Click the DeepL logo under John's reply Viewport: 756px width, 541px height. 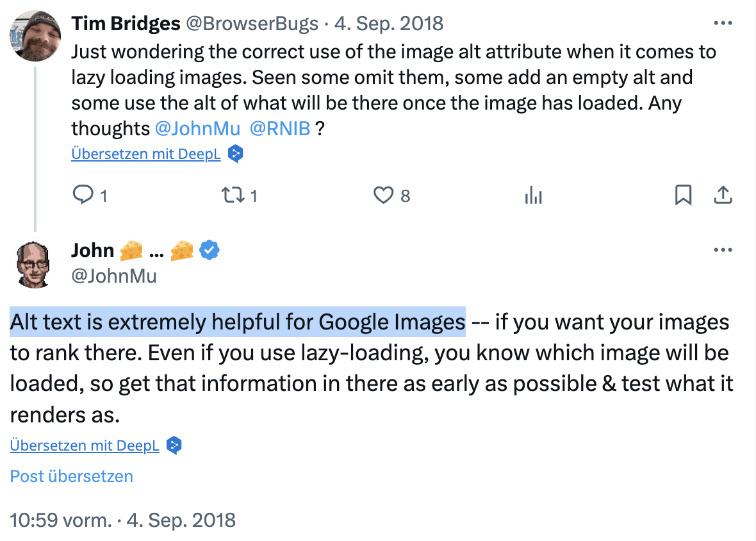pos(174,445)
